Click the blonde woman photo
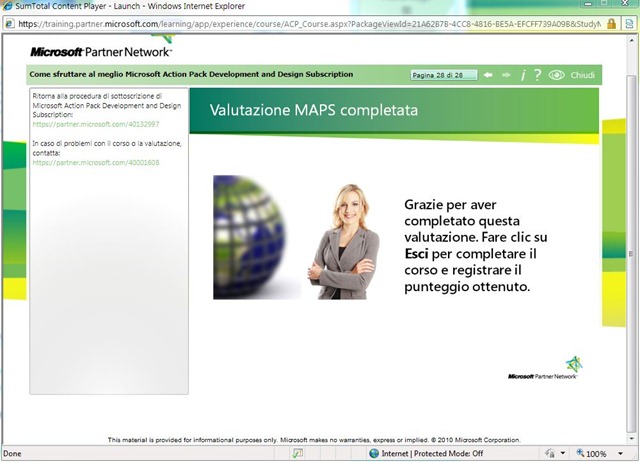The width and height of the screenshot is (640, 462). tap(344, 242)
